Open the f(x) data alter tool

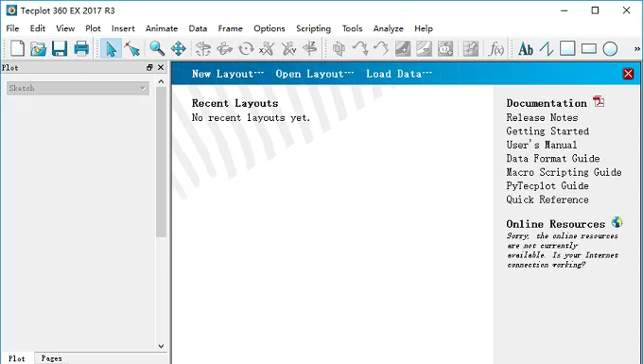pyautogui.click(x=495, y=49)
